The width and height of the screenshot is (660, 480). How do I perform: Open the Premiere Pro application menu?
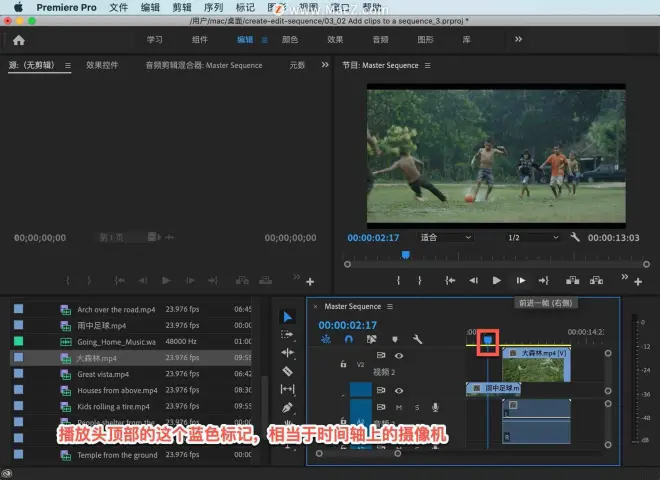point(66,8)
